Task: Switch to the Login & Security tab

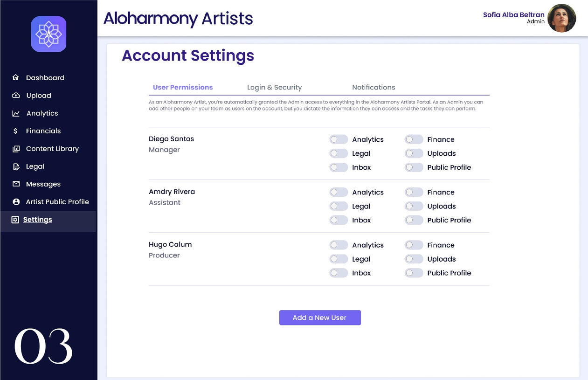Action: pos(274,87)
